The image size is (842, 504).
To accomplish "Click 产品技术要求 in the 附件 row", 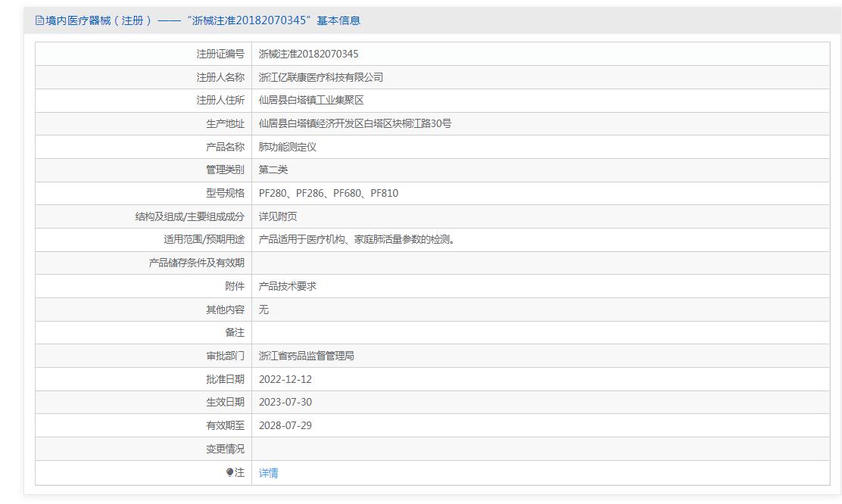I will 287,286.
